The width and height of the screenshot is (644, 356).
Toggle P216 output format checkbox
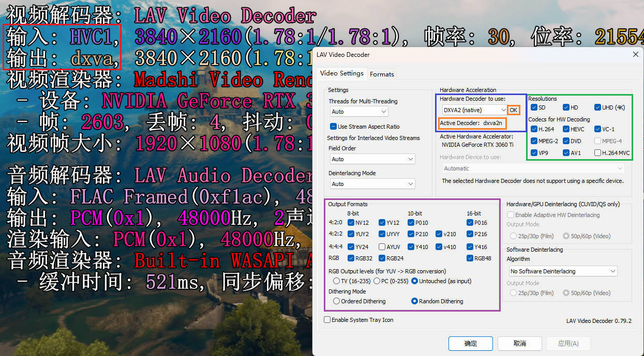tap(470, 234)
